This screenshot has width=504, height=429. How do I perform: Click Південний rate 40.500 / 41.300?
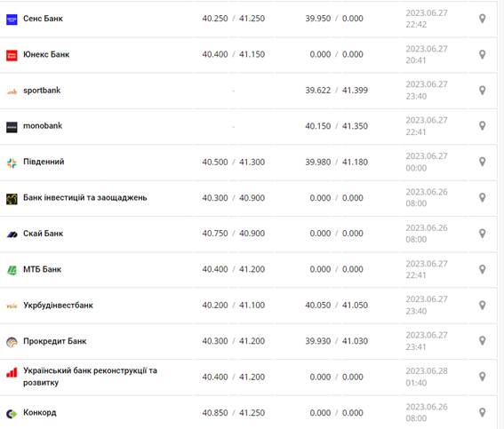pyautogui.click(x=234, y=163)
